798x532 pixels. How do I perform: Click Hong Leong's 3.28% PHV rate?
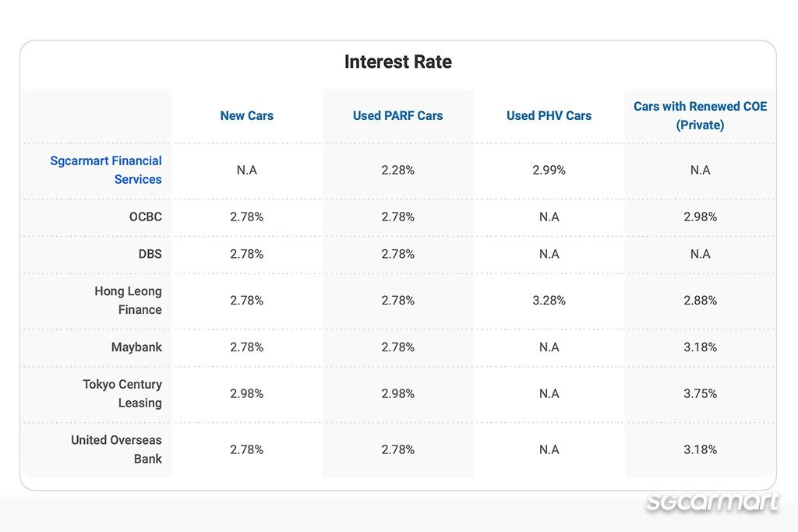coord(549,300)
